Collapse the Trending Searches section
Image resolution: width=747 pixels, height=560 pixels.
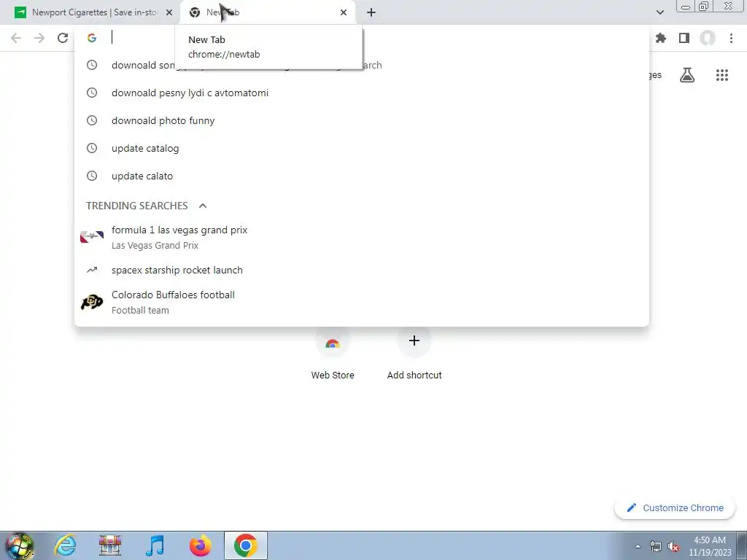point(203,206)
